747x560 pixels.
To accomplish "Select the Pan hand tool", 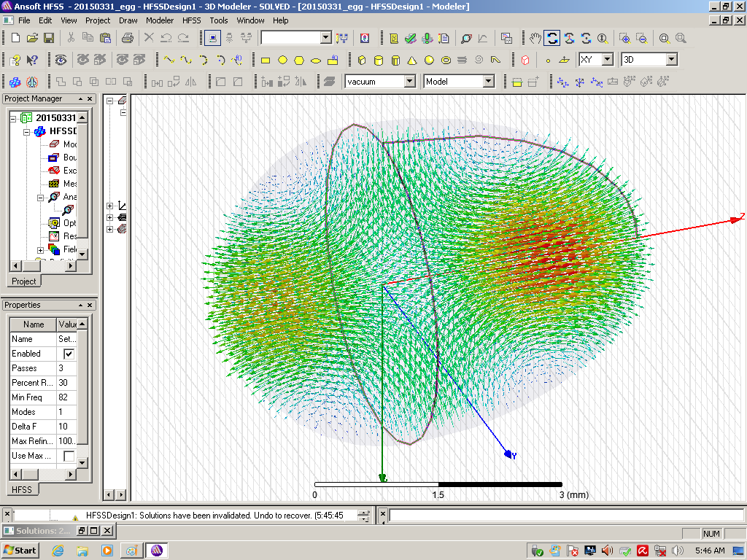I will pos(535,38).
